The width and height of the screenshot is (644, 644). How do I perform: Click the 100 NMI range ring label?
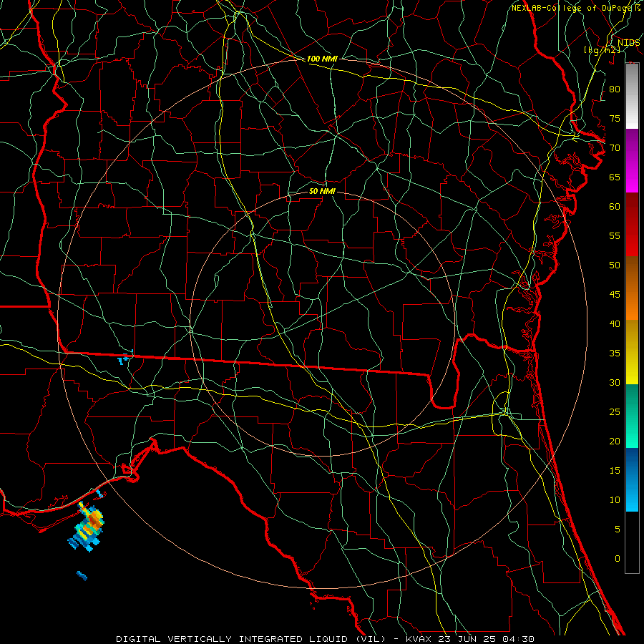(x=322, y=59)
